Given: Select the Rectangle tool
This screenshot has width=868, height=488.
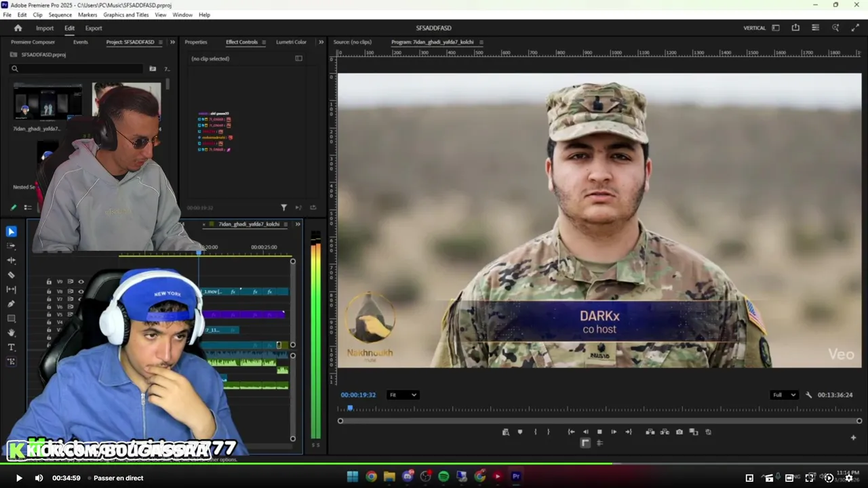Looking at the screenshot, I should coord(11,318).
